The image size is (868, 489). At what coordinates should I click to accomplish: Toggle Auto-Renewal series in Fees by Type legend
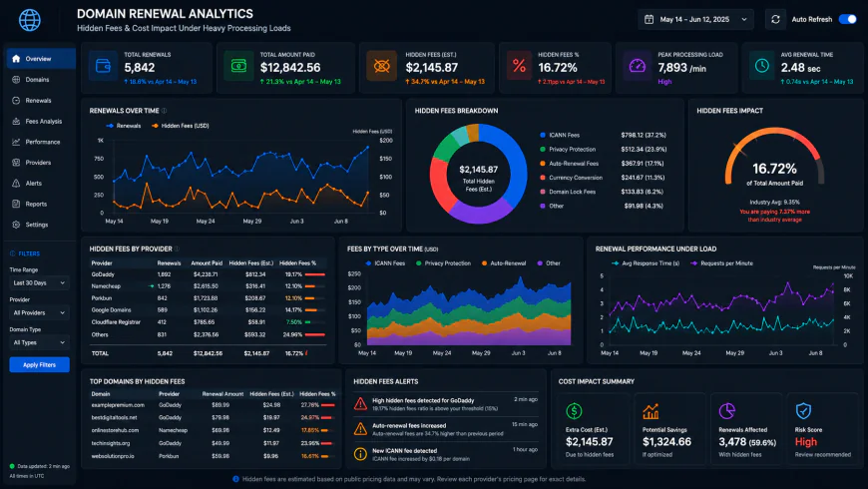click(x=504, y=263)
